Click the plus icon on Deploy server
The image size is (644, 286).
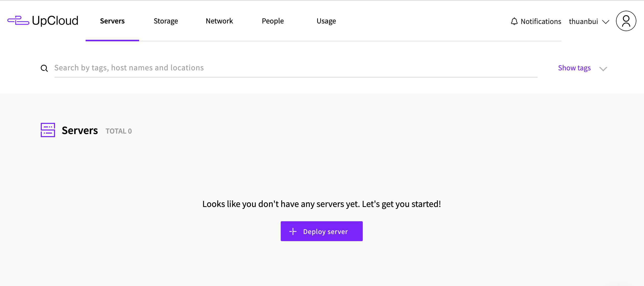[293, 231]
